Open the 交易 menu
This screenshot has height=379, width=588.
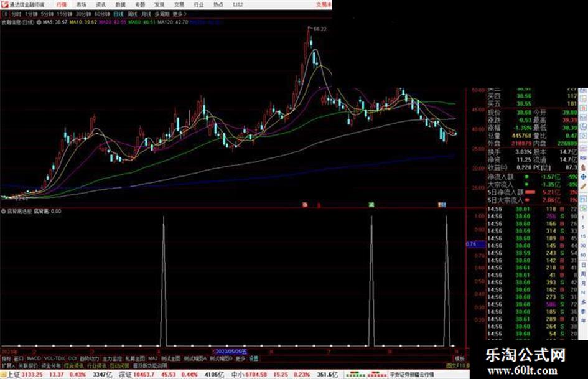pyautogui.click(x=179, y=5)
